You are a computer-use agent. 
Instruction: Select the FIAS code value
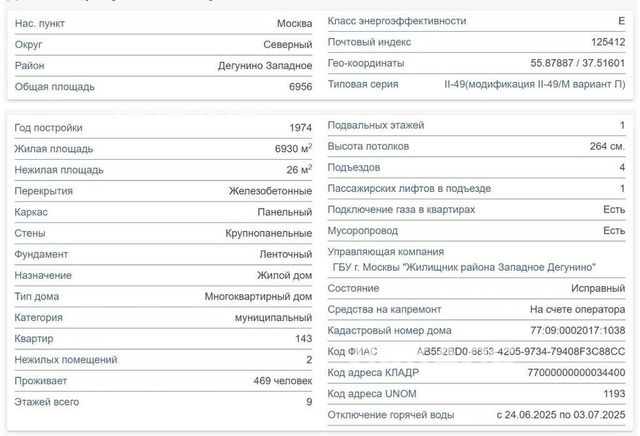tap(520, 352)
